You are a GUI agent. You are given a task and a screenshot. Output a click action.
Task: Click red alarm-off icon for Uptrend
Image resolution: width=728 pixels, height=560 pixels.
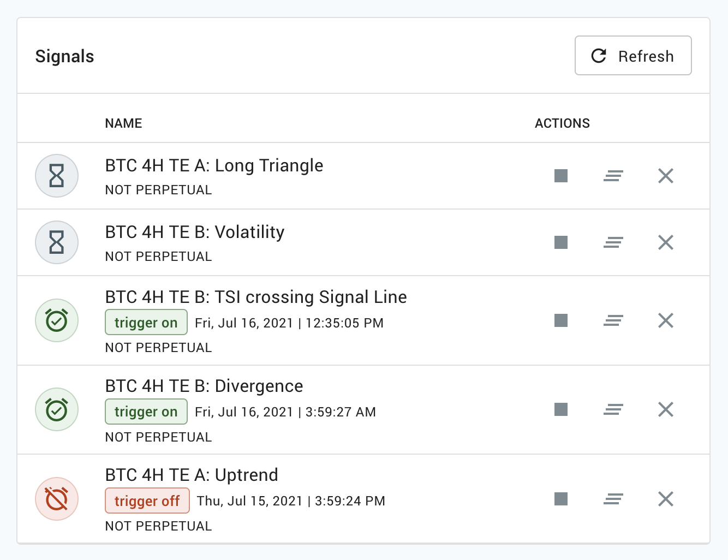57,499
